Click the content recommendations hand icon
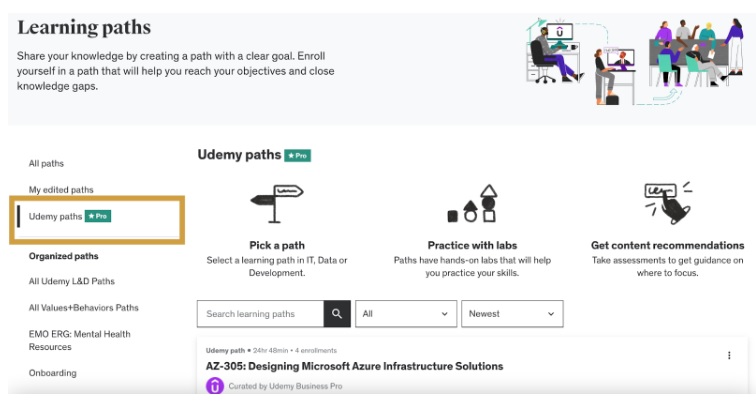 pyautogui.click(x=667, y=203)
